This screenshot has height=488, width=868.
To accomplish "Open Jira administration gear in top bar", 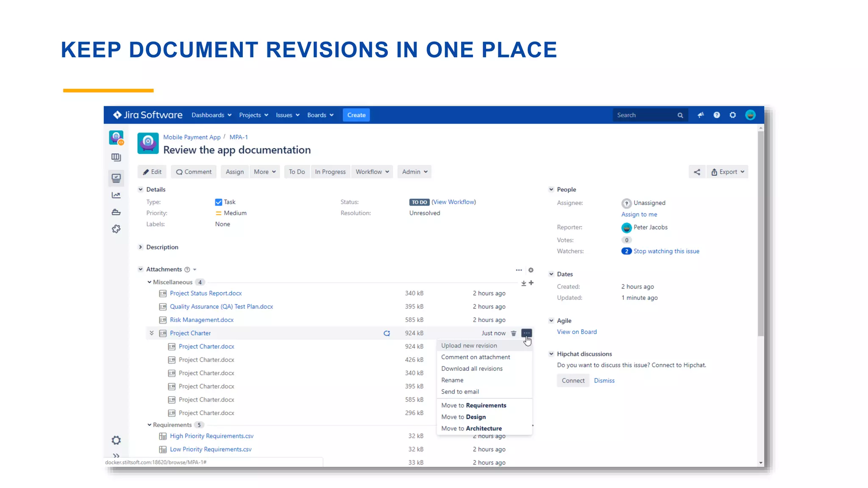I will pos(733,115).
